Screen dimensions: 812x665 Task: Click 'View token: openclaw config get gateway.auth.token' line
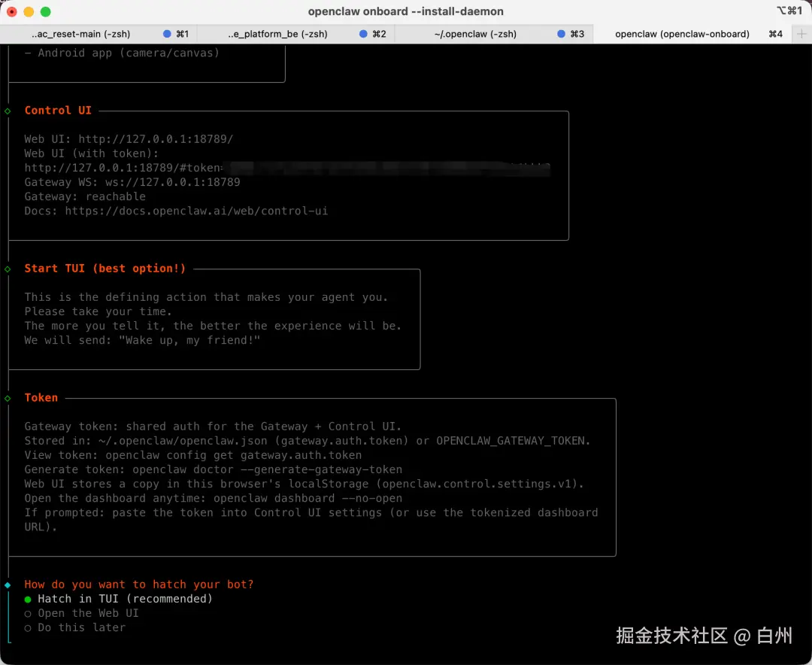coord(193,455)
